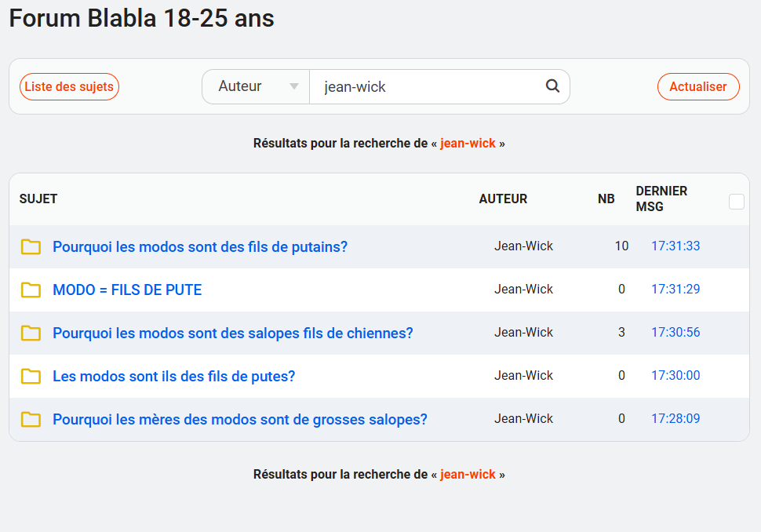Click folder icon beside 'Pourquoi les modos sont des fils' topic
Viewport: 761px width, 532px height.
pyautogui.click(x=31, y=246)
